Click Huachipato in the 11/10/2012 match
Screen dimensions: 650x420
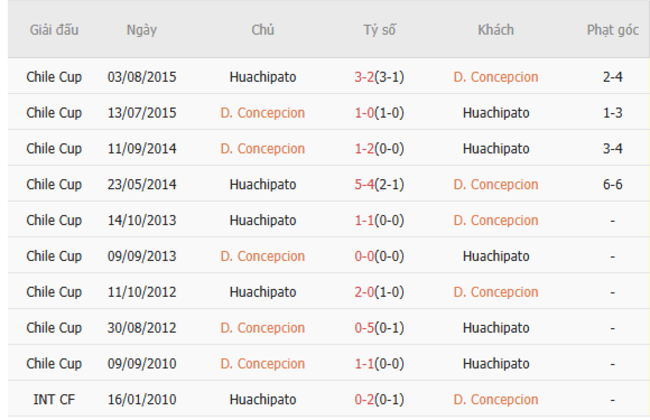pos(262,293)
